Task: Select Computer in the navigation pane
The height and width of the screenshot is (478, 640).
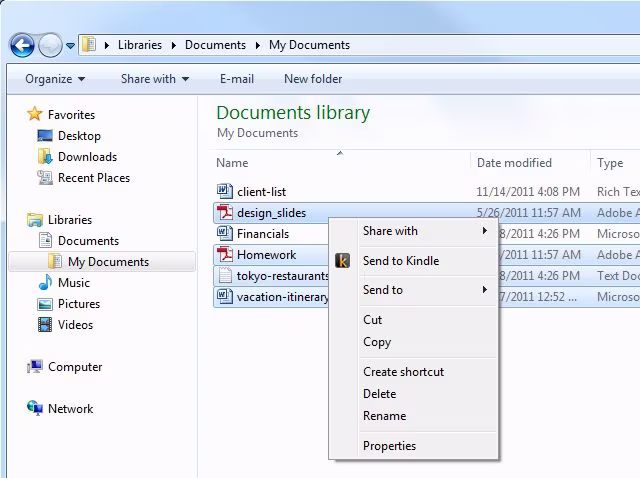Action: tap(75, 367)
